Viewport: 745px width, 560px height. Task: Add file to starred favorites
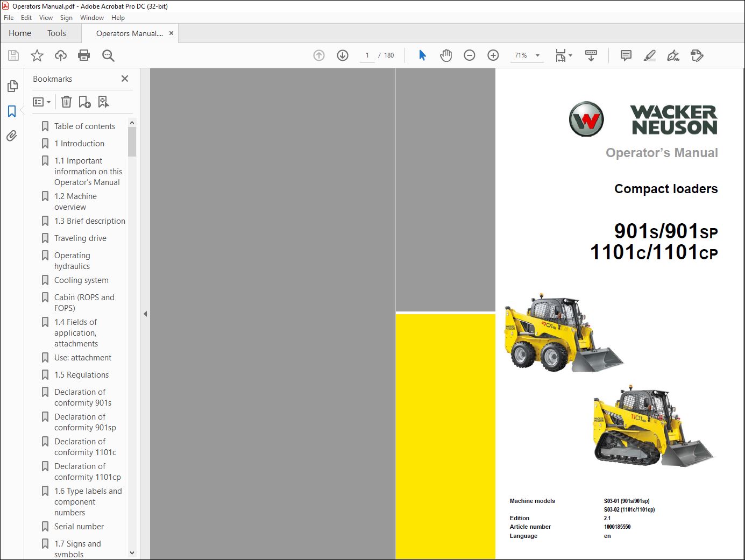point(37,55)
